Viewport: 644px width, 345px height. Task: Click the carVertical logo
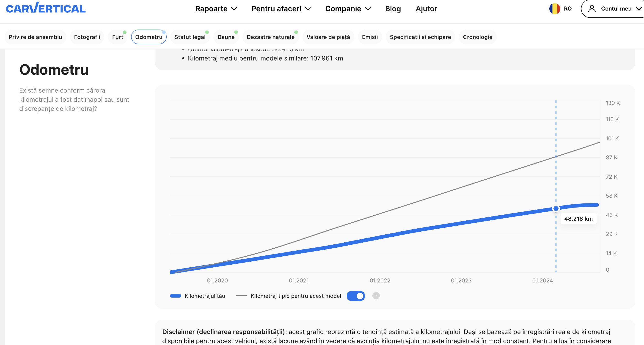coord(46,8)
